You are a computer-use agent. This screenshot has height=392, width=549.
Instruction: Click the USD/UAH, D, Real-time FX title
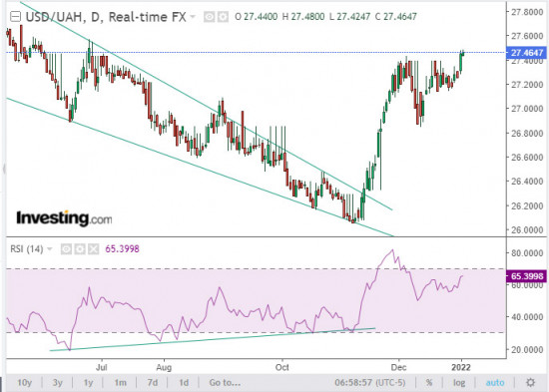pyautogui.click(x=106, y=17)
